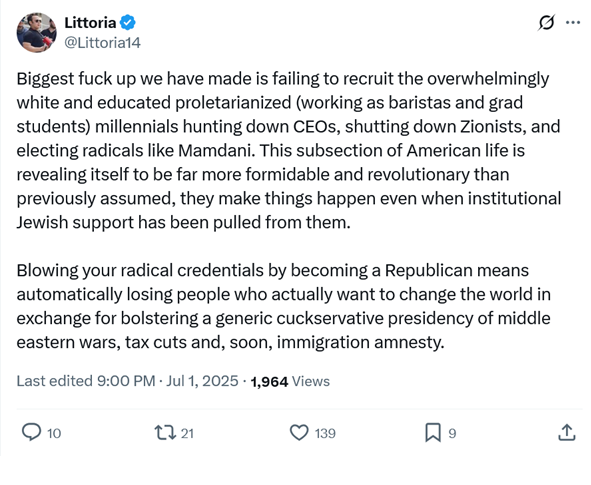Click the reply speech bubble icon
This screenshot has width=591, height=485.
31,432
